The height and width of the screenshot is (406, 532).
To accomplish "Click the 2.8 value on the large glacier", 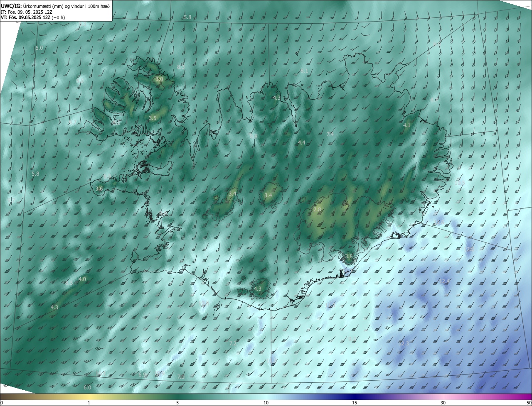I will [317, 210].
